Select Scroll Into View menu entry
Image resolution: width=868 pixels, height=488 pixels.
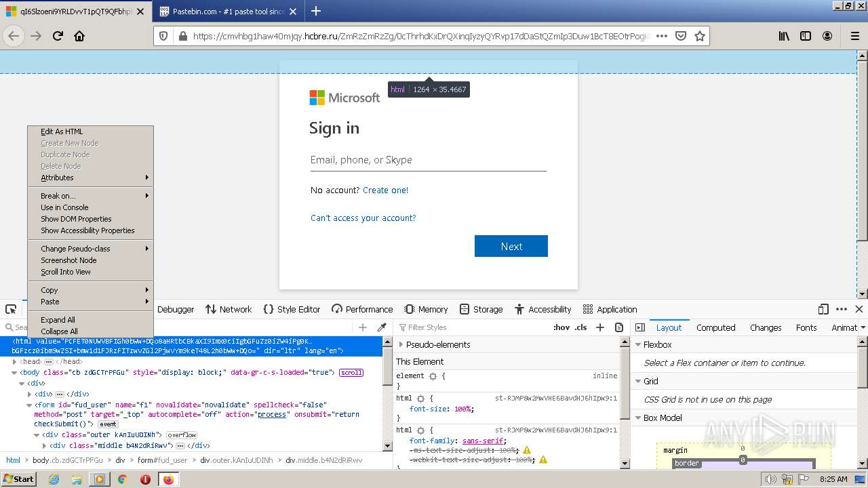[91, 272]
